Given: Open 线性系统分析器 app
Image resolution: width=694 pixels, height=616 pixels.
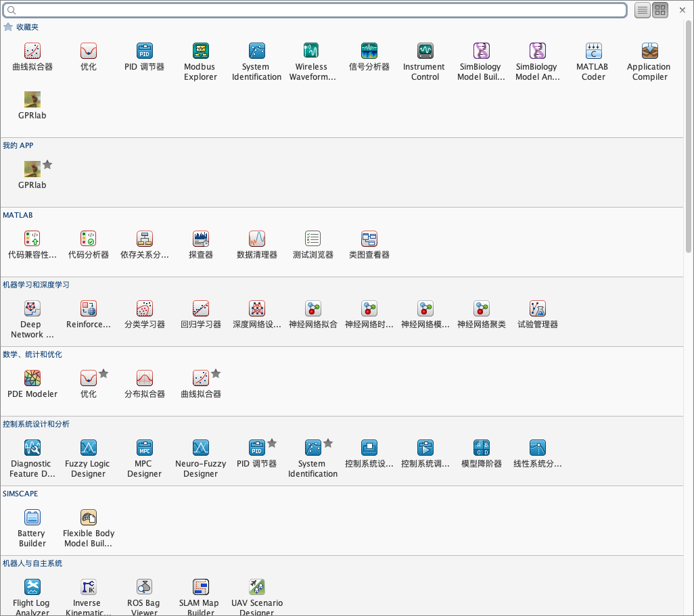Looking at the screenshot, I should click(537, 454).
